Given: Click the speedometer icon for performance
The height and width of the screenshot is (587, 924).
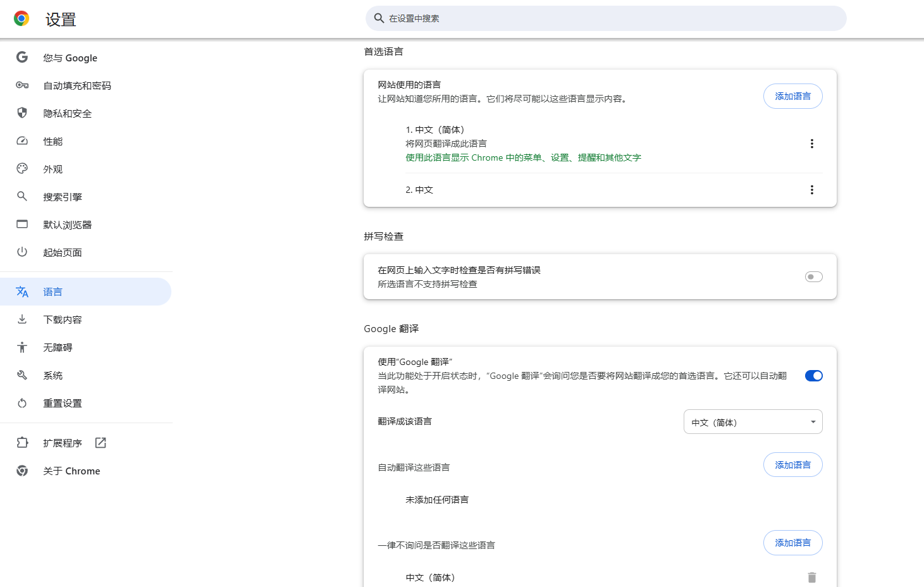Looking at the screenshot, I should pos(22,141).
